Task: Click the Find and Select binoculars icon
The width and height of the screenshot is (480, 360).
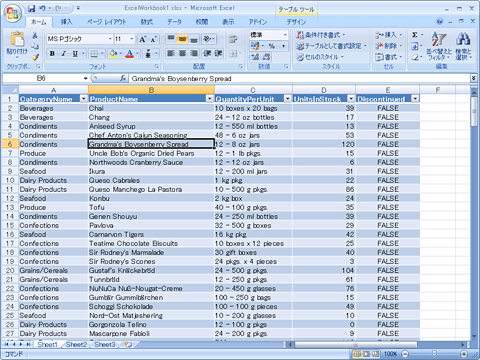Action: coord(463,39)
